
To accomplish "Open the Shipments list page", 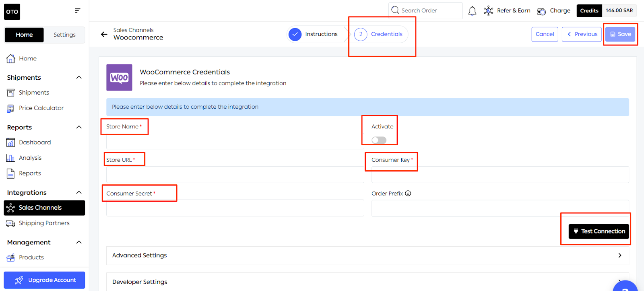I will tap(34, 93).
